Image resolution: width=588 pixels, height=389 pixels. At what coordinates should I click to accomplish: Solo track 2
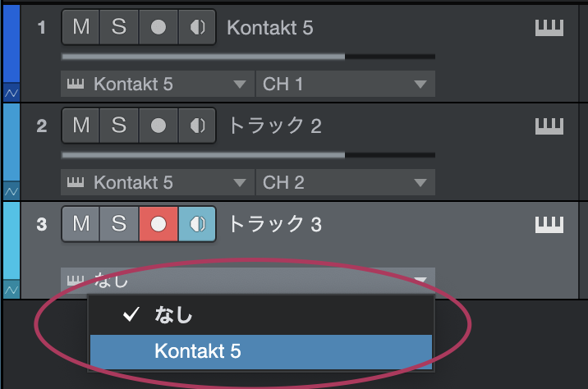coord(119,126)
